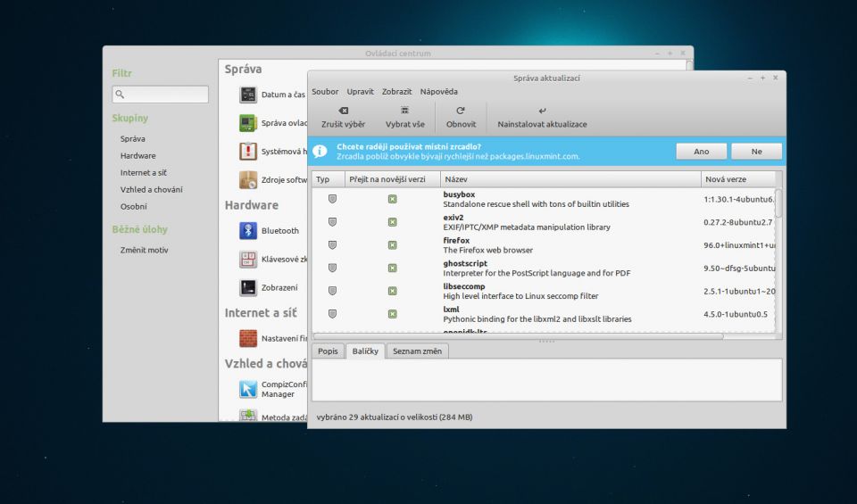Screen dimensions: 857x504
Task: Click the Ovládací centrum vertical scrollbar
Action: coord(690,65)
